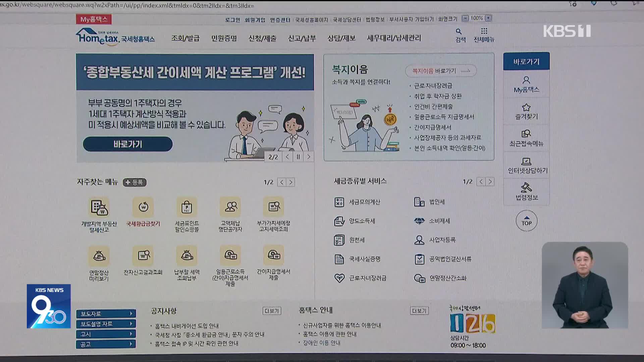Show previous banner slide

click(x=287, y=157)
